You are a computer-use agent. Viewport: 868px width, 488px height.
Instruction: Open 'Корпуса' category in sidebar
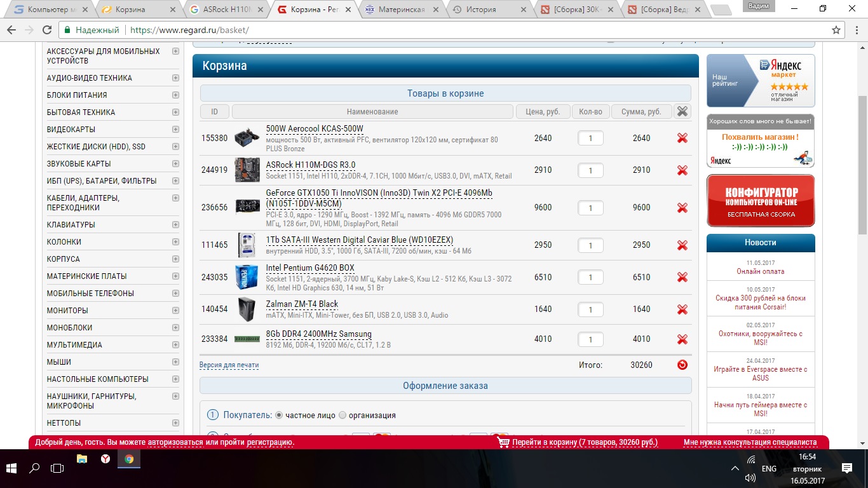click(x=64, y=259)
